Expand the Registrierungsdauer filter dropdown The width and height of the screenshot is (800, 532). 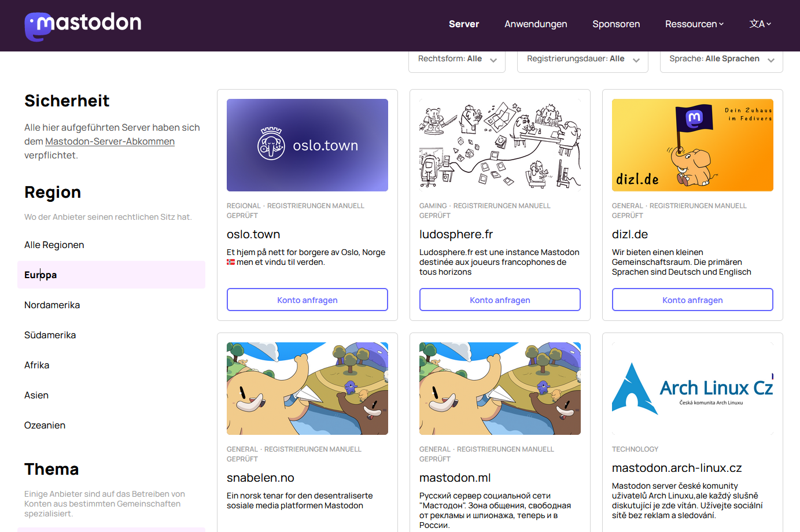(x=583, y=60)
